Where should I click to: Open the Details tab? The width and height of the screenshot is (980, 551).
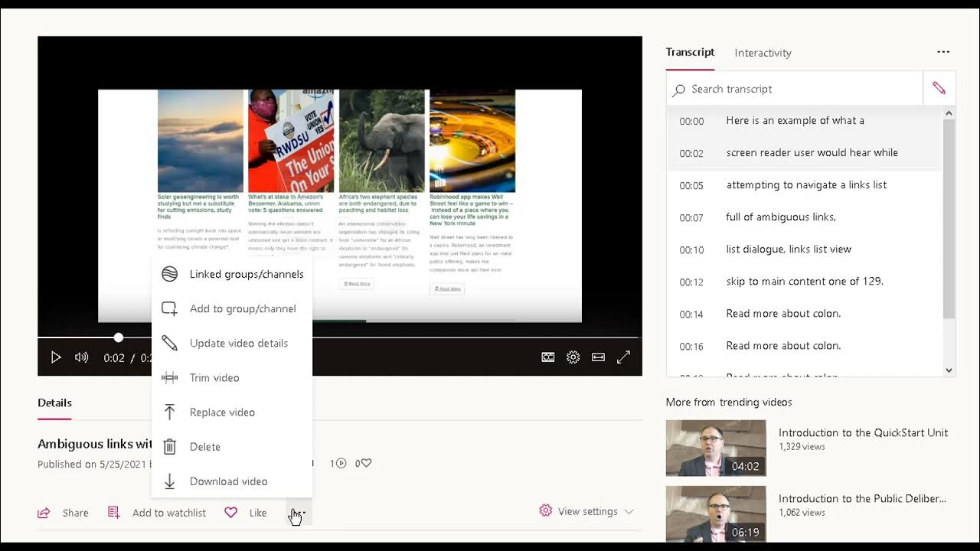54,402
